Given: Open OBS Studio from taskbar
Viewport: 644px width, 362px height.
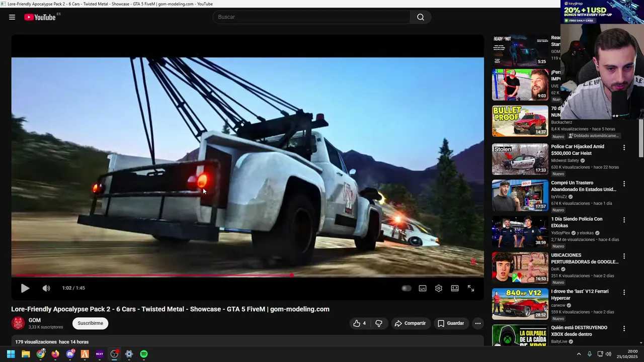Looking at the screenshot, I should click(x=115, y=354).
